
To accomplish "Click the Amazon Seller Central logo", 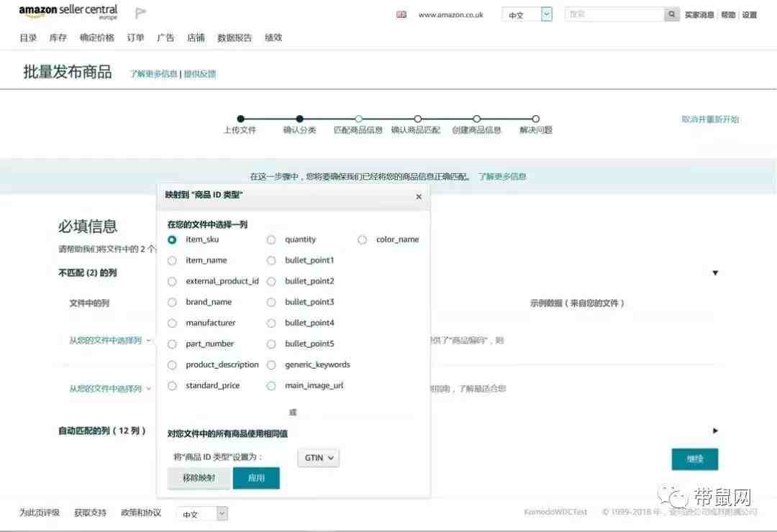I will (x=68, y=12).
